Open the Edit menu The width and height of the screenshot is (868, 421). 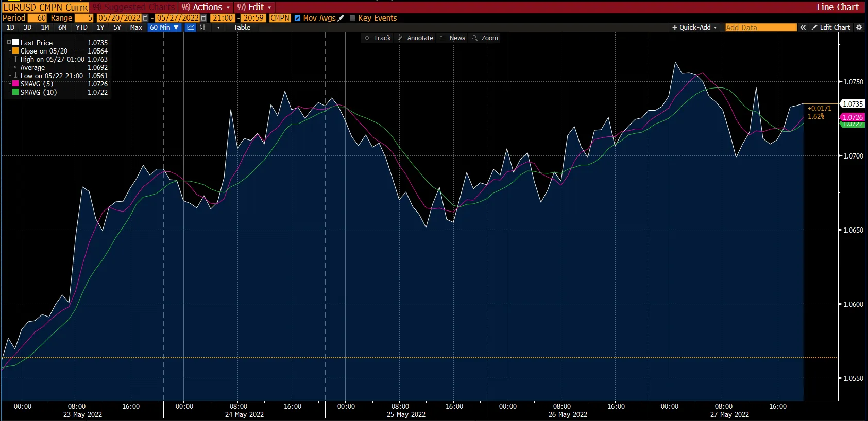254,7
